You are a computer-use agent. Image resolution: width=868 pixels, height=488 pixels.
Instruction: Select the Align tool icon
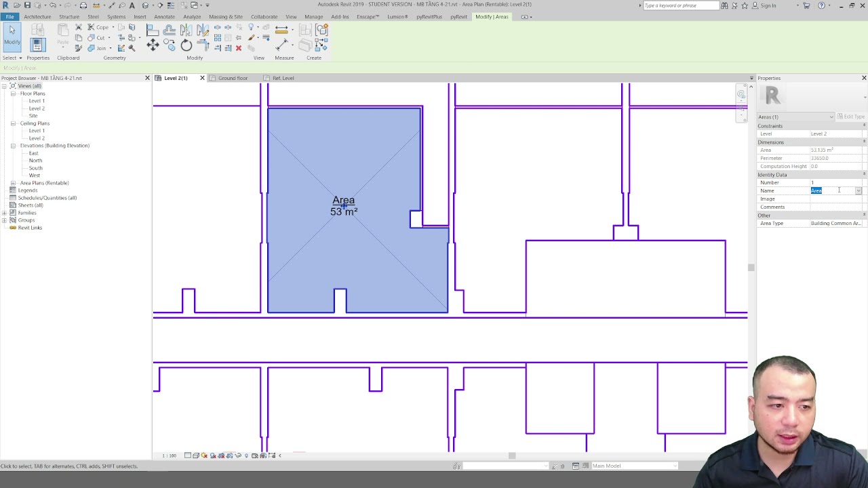(153, 30)
